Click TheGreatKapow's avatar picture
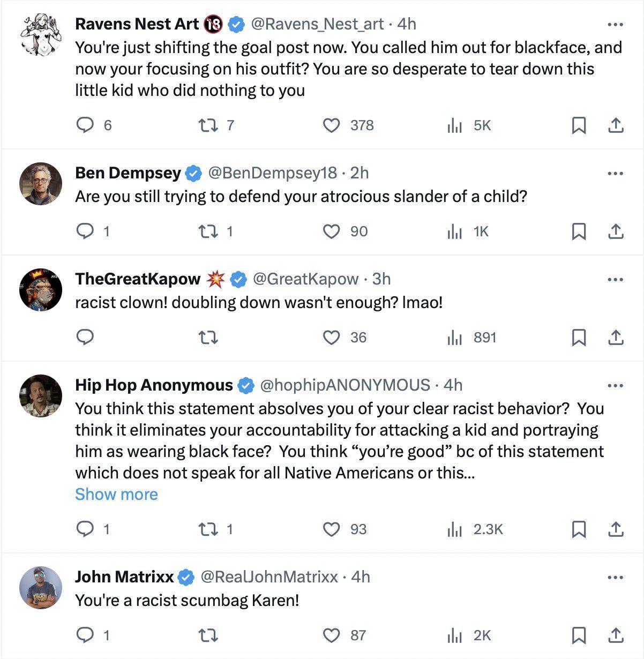 41,290
